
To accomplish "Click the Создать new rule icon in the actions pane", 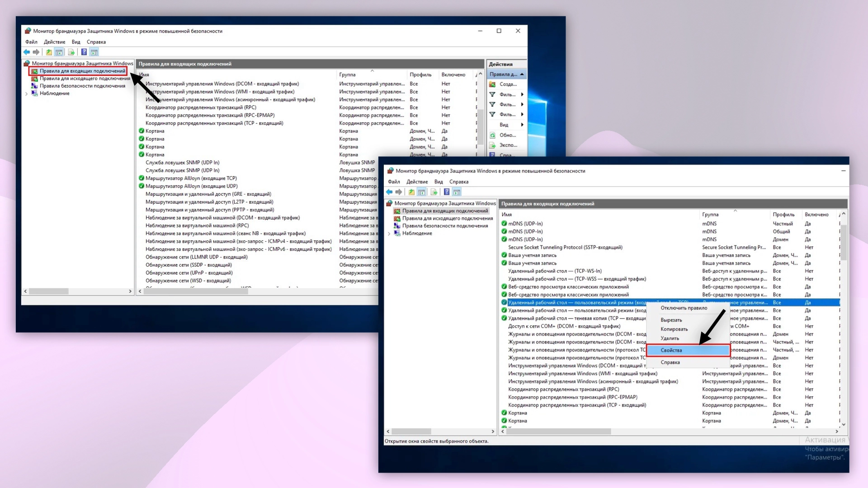I will [493, 84].
